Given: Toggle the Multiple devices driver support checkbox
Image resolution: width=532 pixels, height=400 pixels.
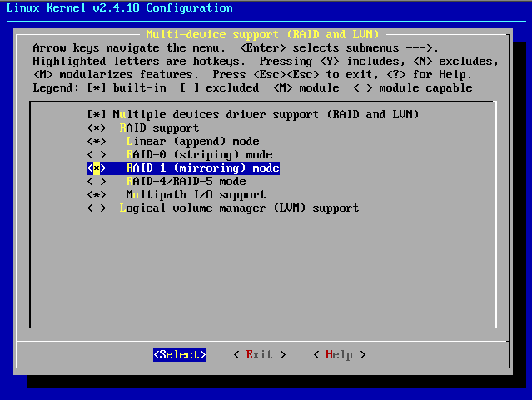Looking at the screenshot, I should (x=97, y=115).
